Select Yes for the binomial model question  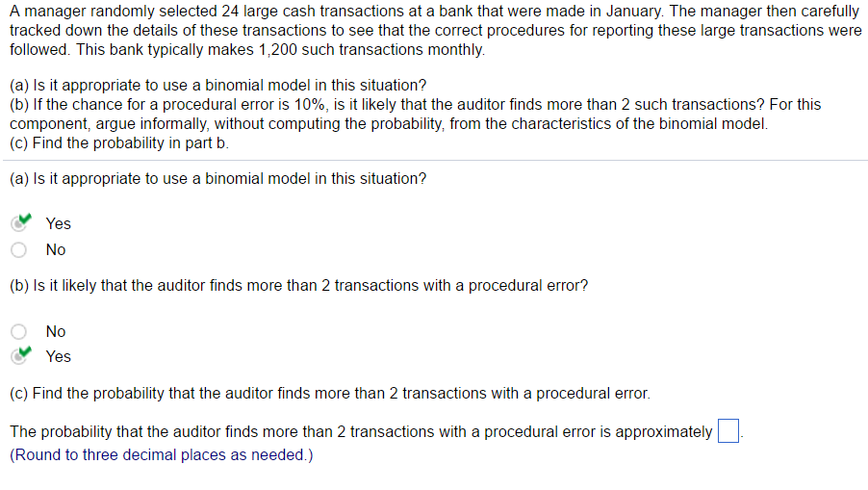click(19, 223)
